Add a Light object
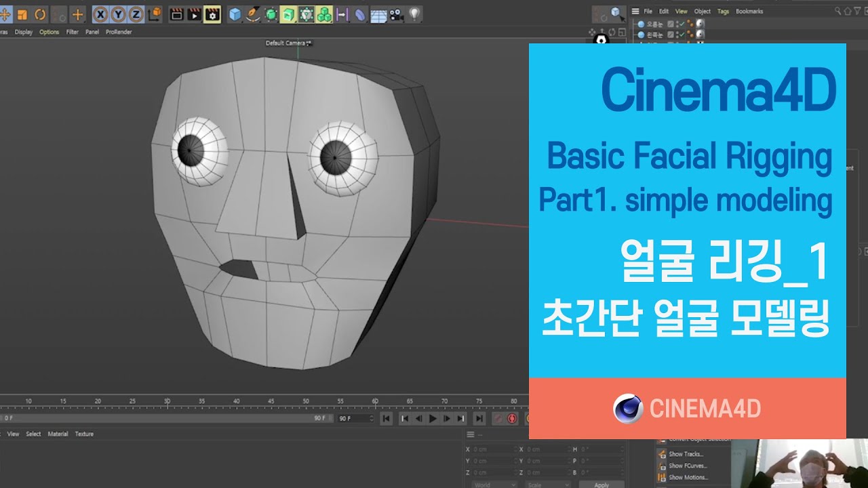 (414, 14)
